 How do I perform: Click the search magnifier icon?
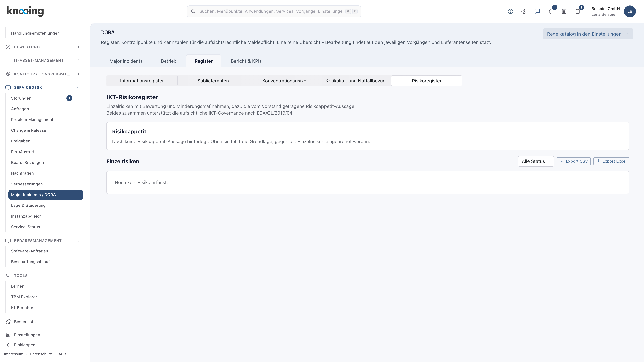click(x=193, y=11)
